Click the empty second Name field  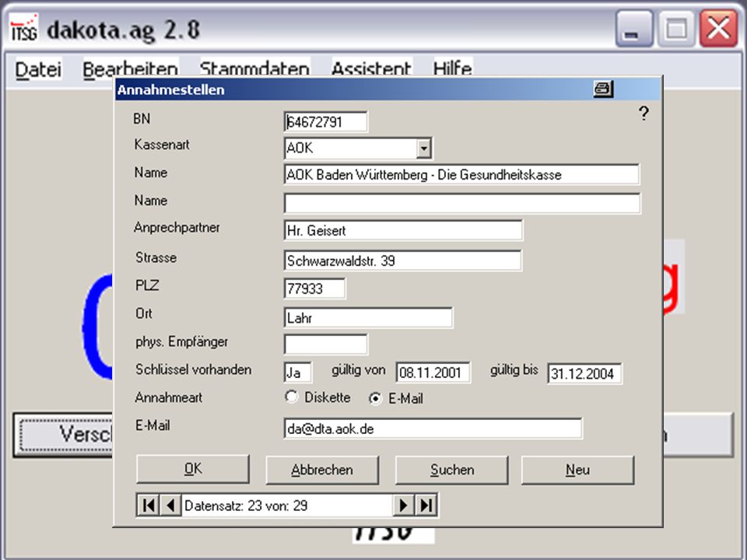pyautogui.click(x=462, y=203)
